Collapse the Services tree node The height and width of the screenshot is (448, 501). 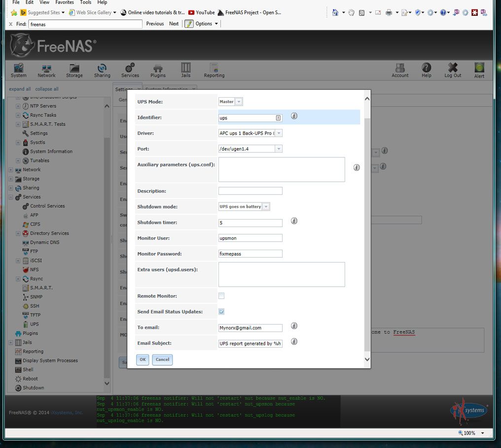[x=10, y=197]
